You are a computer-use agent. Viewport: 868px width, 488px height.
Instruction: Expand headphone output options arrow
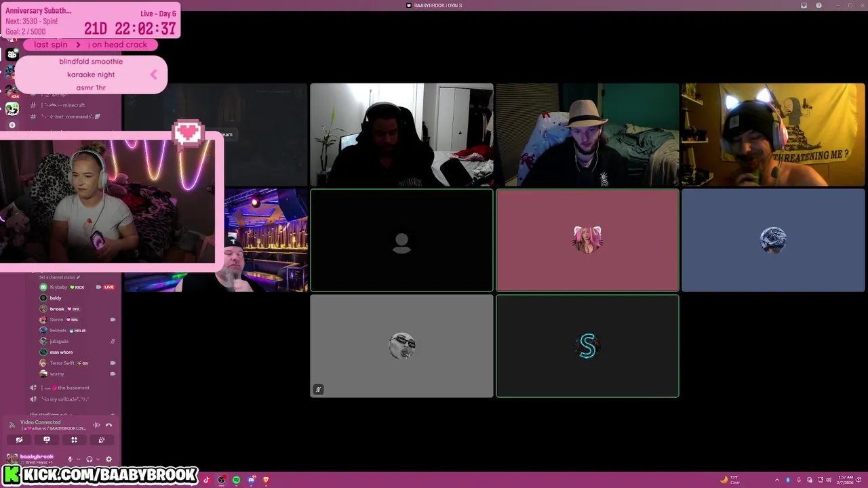pyautogui.click(x=97, y=459)
